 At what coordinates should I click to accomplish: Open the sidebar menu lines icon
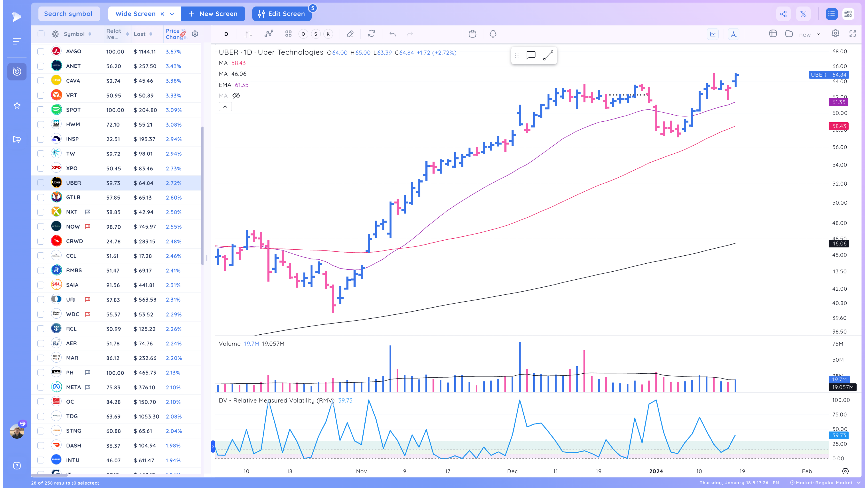point(17,41)
